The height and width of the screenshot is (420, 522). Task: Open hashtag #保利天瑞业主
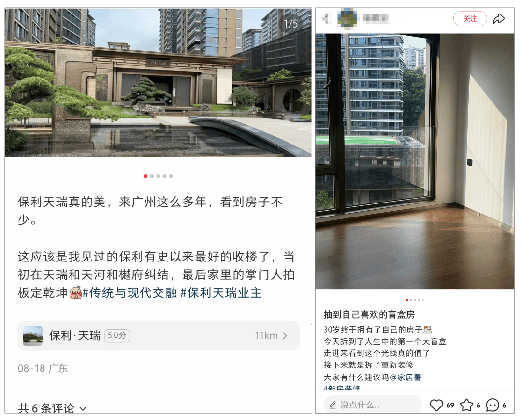coord(221,293)
